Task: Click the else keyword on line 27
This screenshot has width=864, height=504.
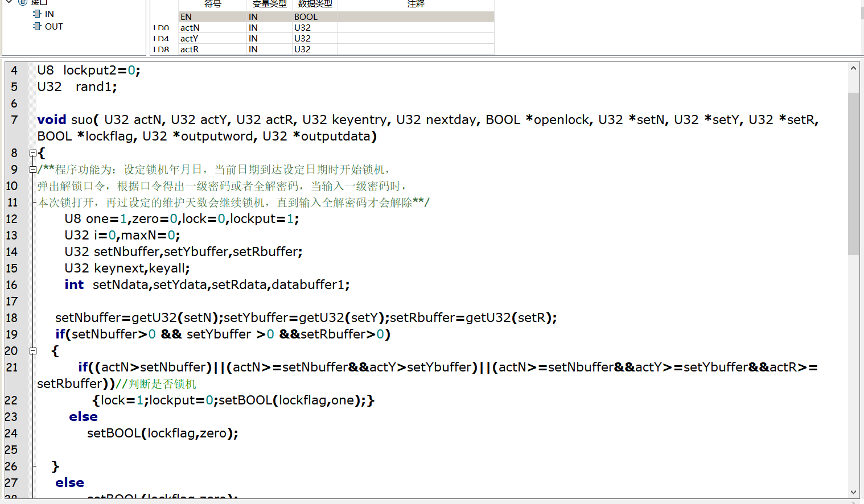Action: pos(70,483)
